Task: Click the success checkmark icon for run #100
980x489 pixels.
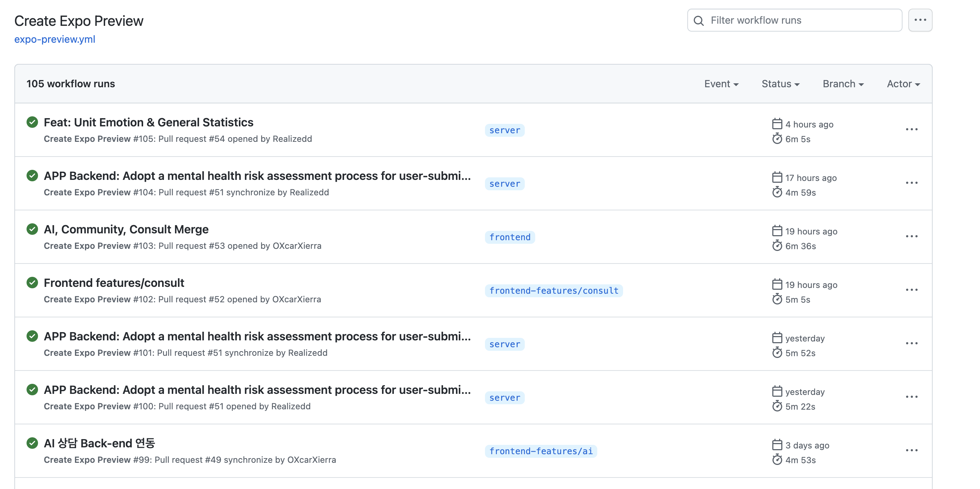Action: tap(32, 390)
